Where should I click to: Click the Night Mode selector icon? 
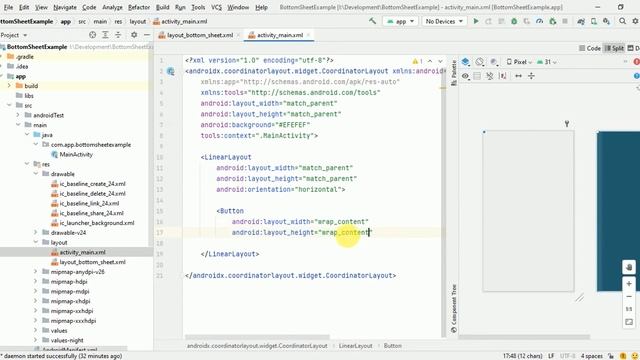tap(494, 62)
